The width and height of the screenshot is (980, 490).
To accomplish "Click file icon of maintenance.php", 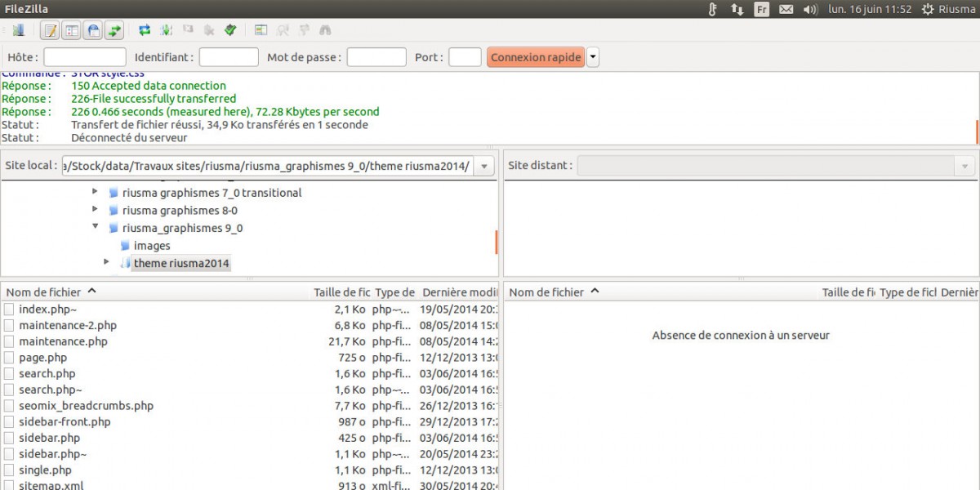I will point(9,341).
